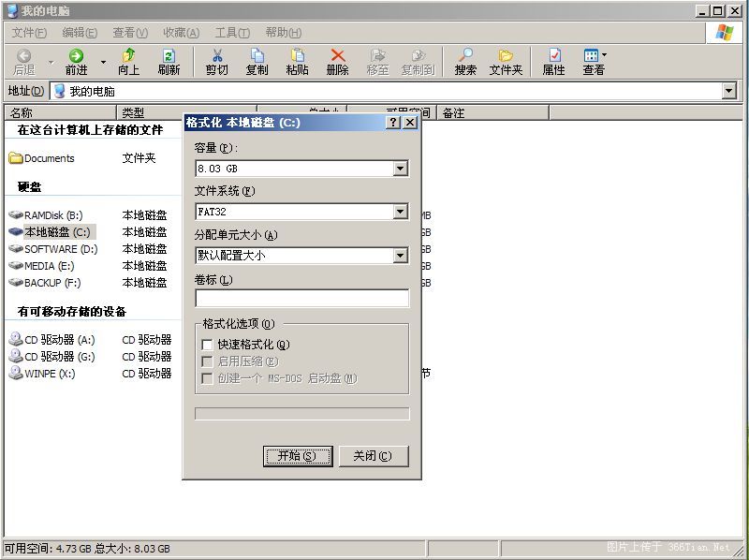Screen dimensions: 749x560
Task: Click the 创建一个 MS-DOS 启动盘 checkbox
Action: click(x=207, y=378)
